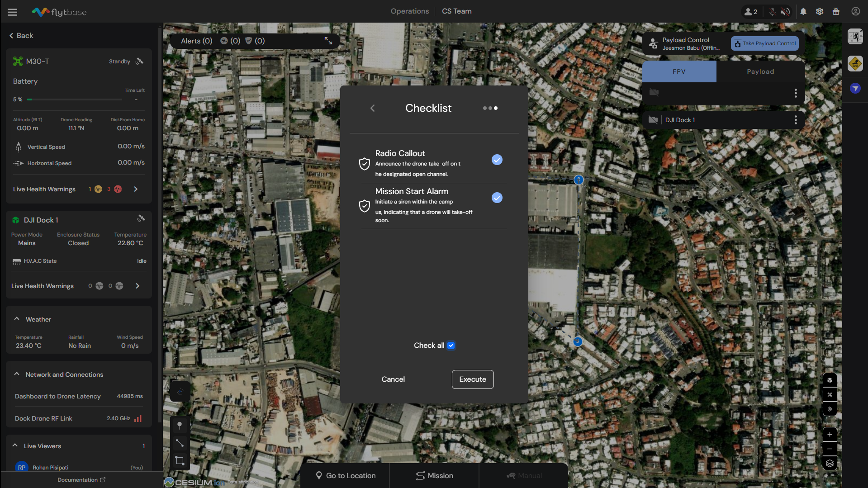Open the notifications bell
Image resolution: width=868 pixels, height=488 pixels.
(x=803, y=12)
